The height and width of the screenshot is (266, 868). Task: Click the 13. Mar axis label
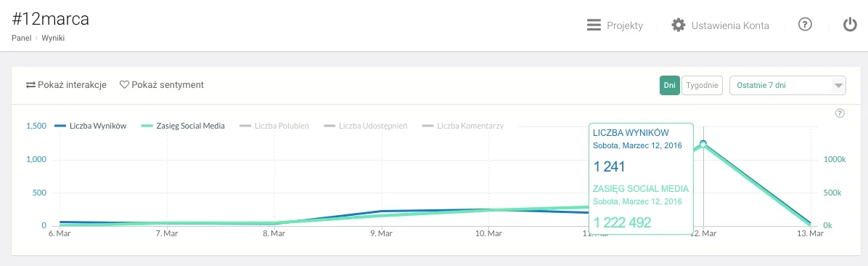pos(811,235)
